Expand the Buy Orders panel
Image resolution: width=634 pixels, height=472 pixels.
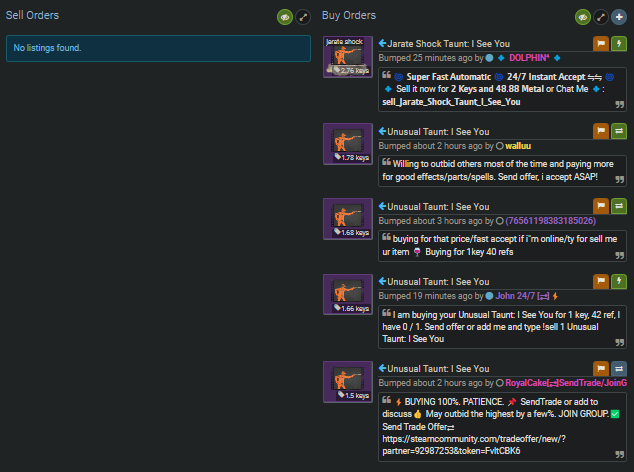(601, 17)
